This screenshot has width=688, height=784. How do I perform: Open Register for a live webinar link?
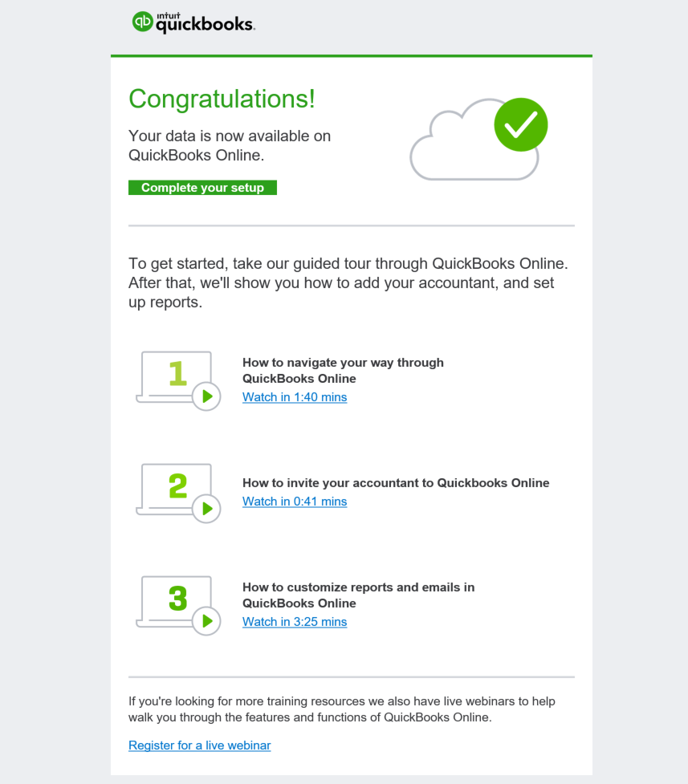pos(199,745)
